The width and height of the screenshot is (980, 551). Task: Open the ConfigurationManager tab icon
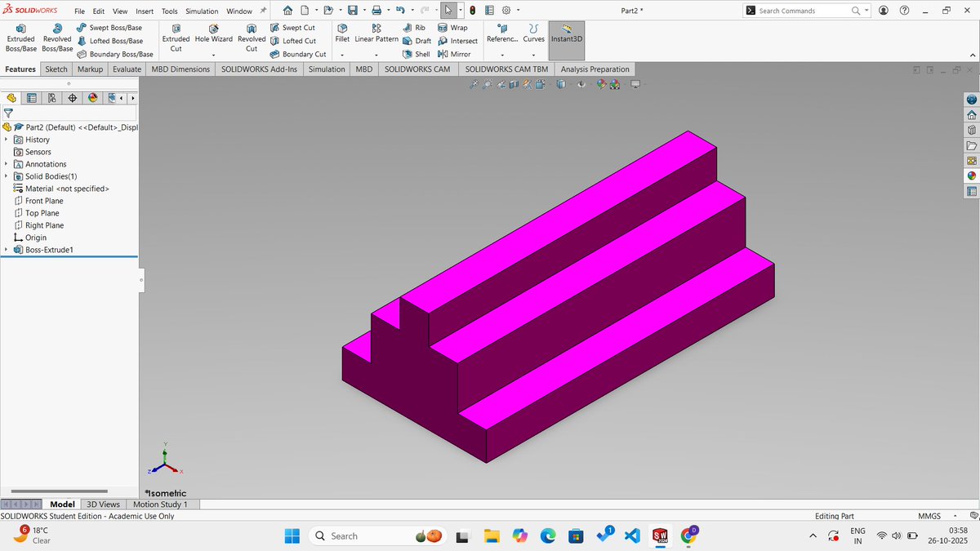coord(52,98)
